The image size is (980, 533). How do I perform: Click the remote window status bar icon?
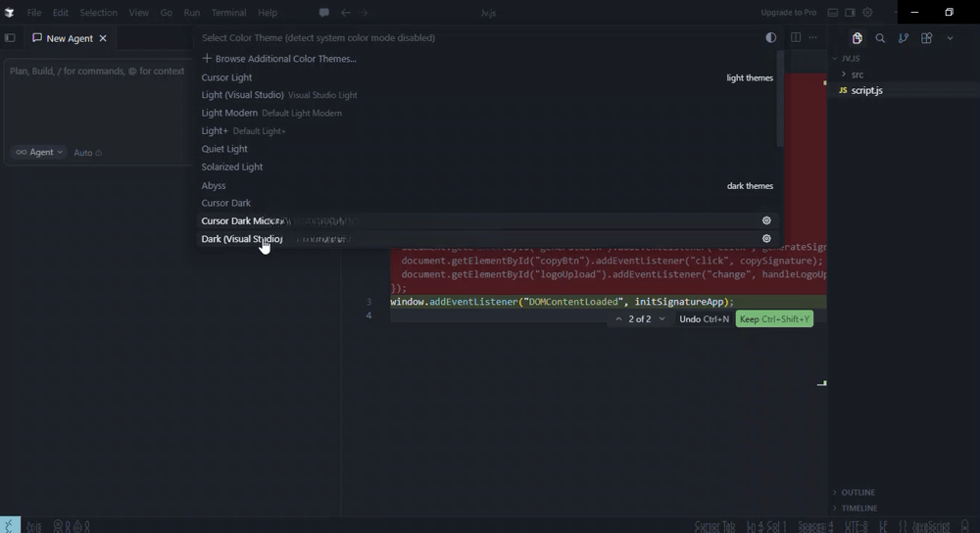click(x=10, y=525)
